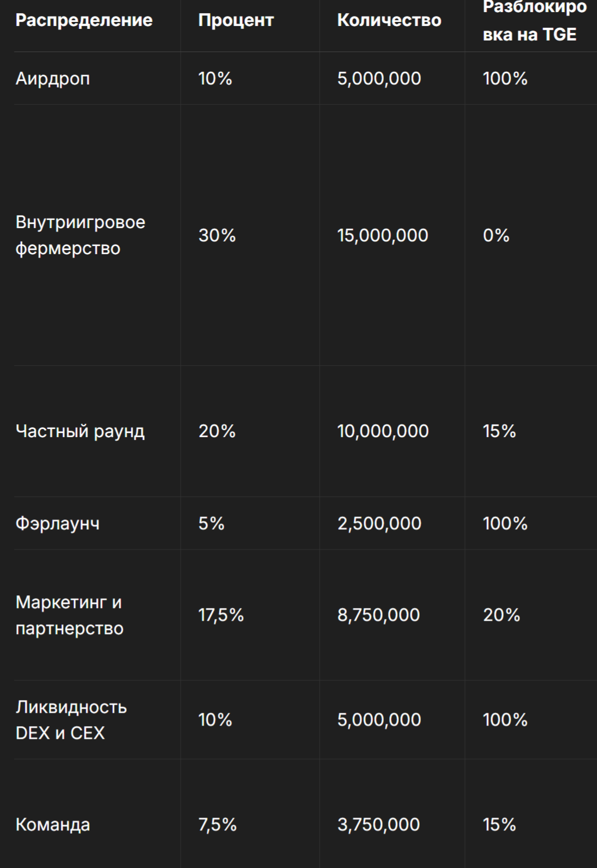Click the Аирдроп row label
This screenshot has height=868, width=597.
coord(53,79)
